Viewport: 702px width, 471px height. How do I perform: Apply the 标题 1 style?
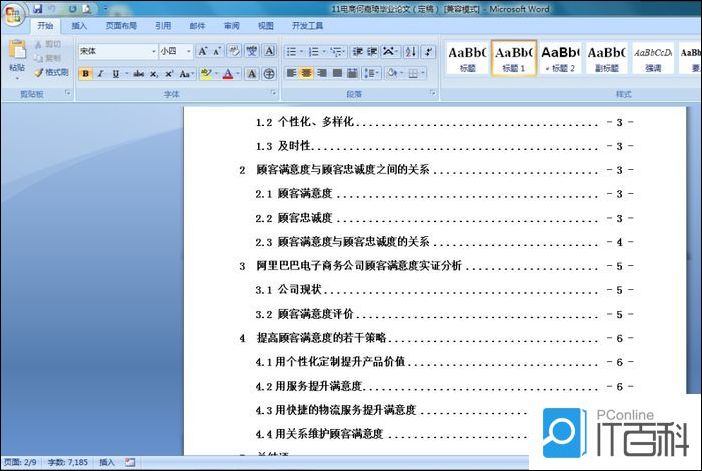click(x=514, y=58)
